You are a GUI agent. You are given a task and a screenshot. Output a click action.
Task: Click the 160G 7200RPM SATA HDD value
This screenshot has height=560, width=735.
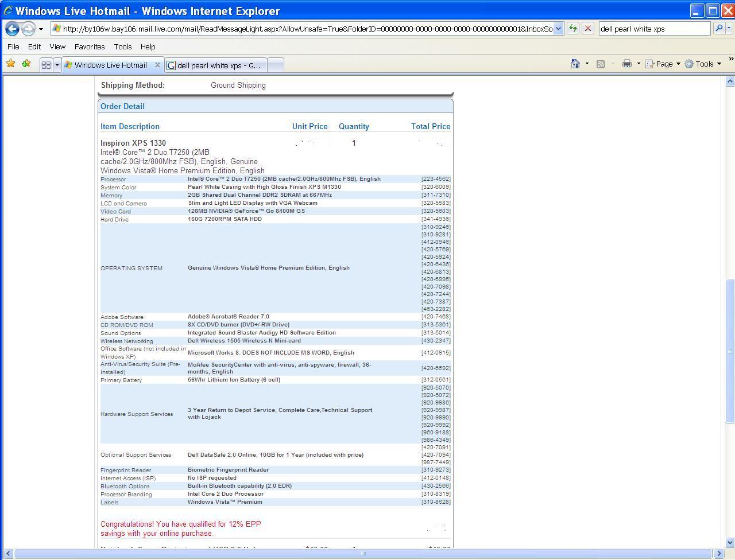tap(225, 219)
